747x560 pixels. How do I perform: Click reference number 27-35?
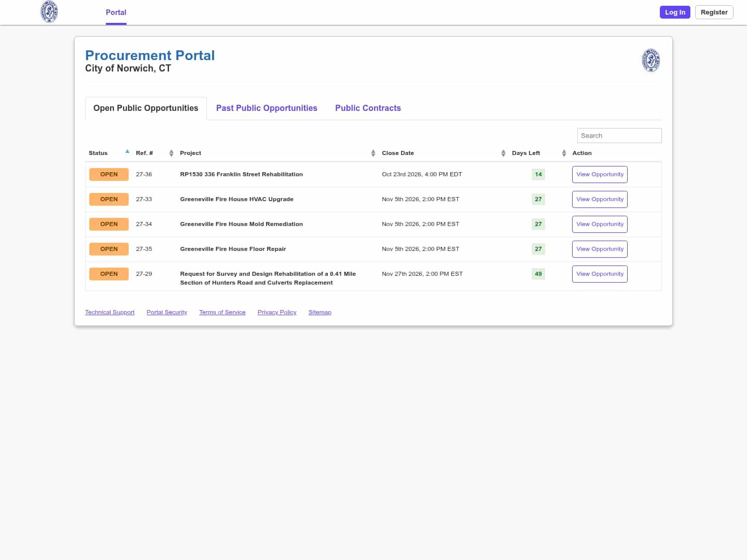pos(144,249)
